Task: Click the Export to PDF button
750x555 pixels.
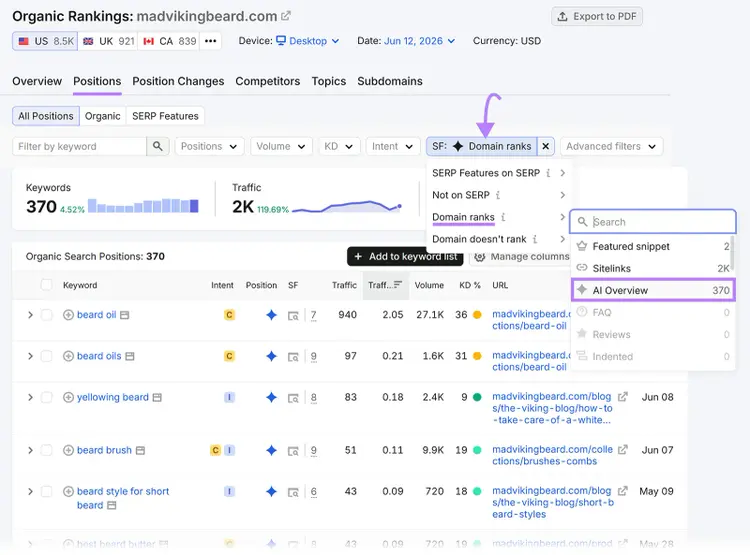Action: pyautogui.click(x=596, y=16)
